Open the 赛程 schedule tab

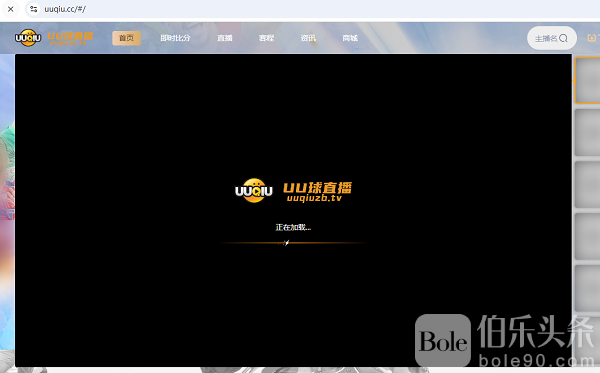266,38
